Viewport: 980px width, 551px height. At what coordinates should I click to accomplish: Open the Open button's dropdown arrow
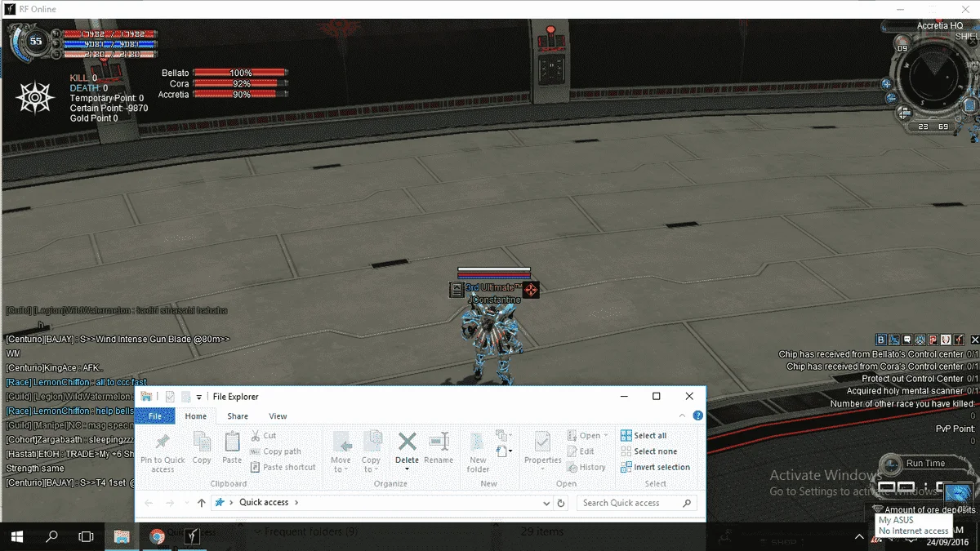click(606, 436)
